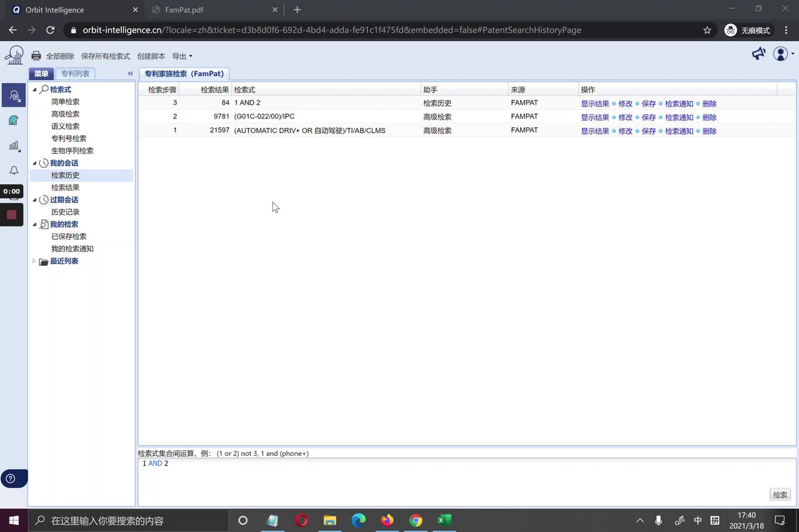
Task: Open the help question mark button
Action: (x=9, y=478)
